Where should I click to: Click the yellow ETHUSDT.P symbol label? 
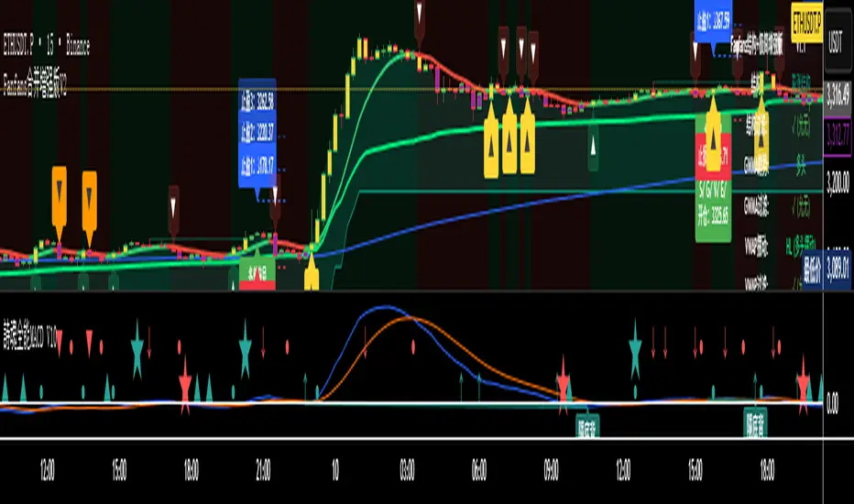[x=806, y=23]
